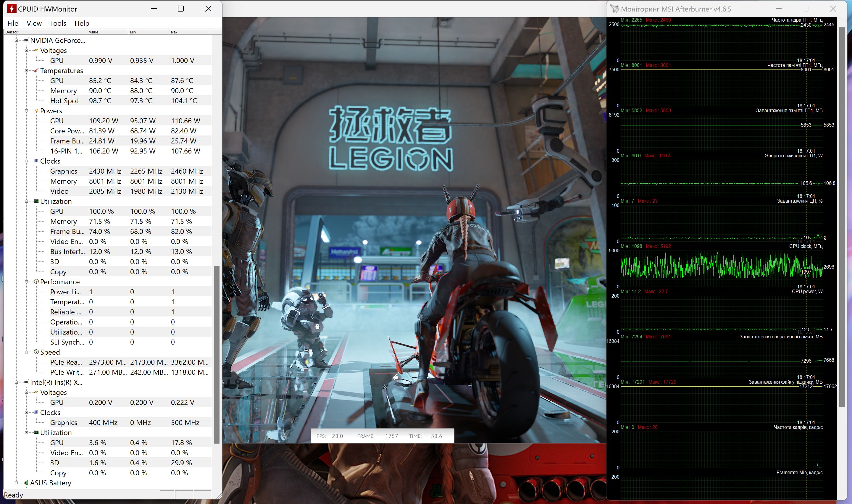
Task: Click the ASUS Battery icon
Action: pyautogui.click(x=27, y=483)
